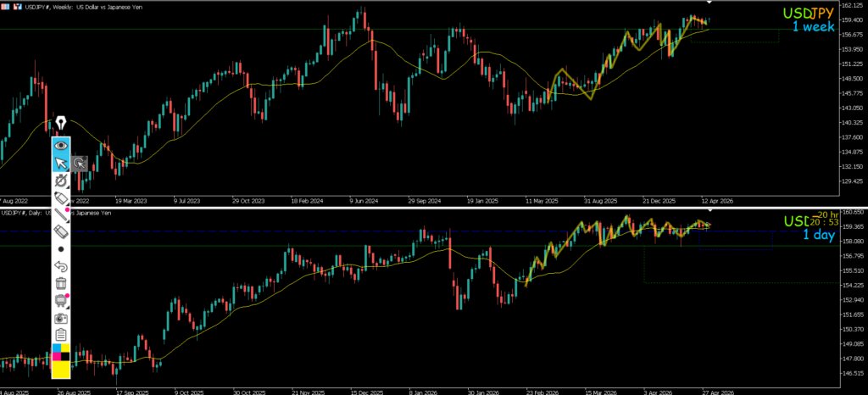868x395 pixels.
Task: Open the tag-shaped tool with the corner arrow
Action: [x=61, y=197]
